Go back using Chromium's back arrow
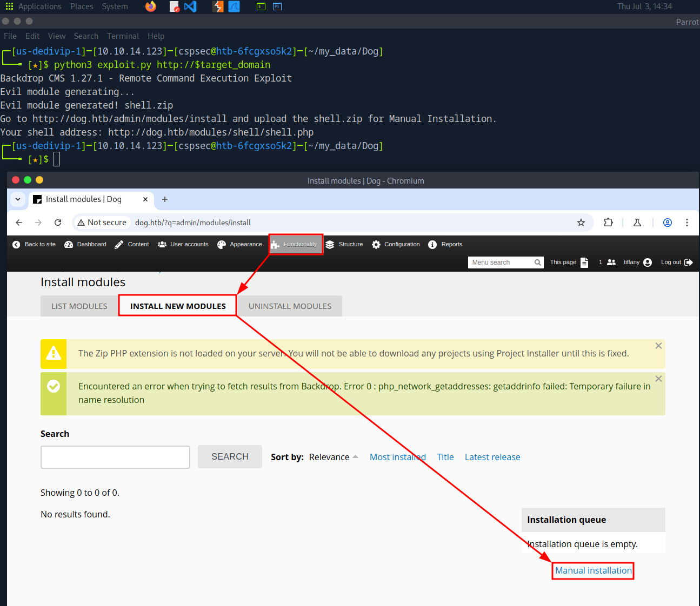The width and height of the screenshot is (700, 606). (19, 223)
